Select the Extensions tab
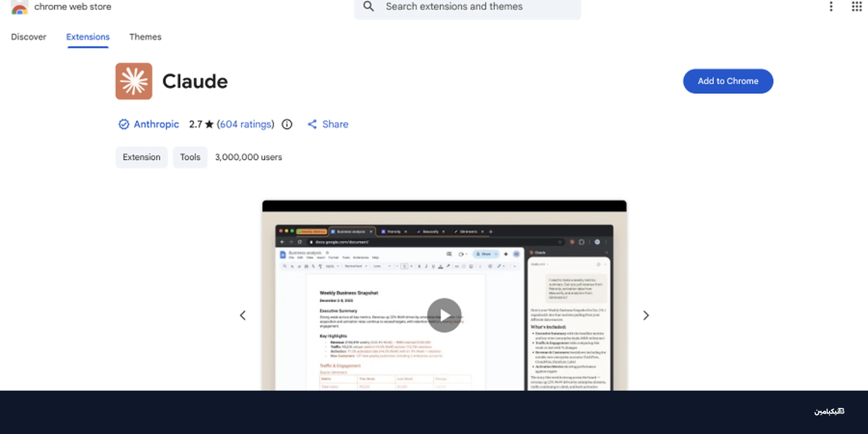This screenshot has width=868, height=434. [x=88, y=37]
